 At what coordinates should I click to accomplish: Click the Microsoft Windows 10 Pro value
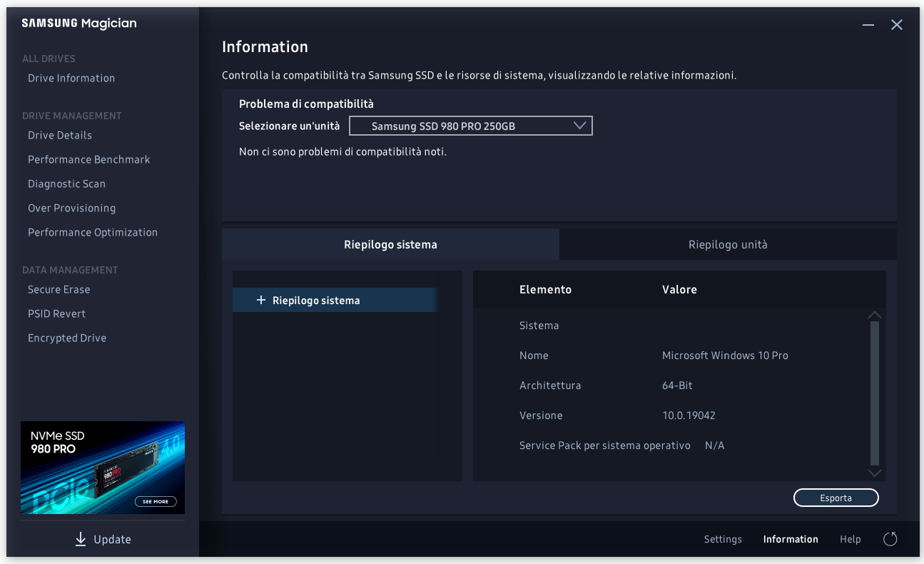[725, 356]
